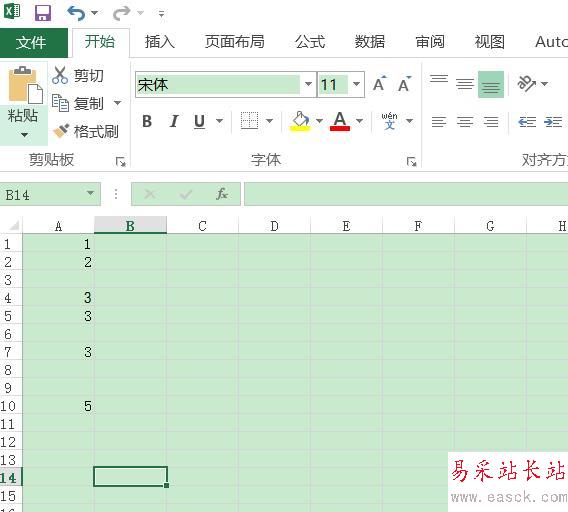The image size is (568, 512).
Task: Open the 视图 (View) tab
Action: (490, 42)
